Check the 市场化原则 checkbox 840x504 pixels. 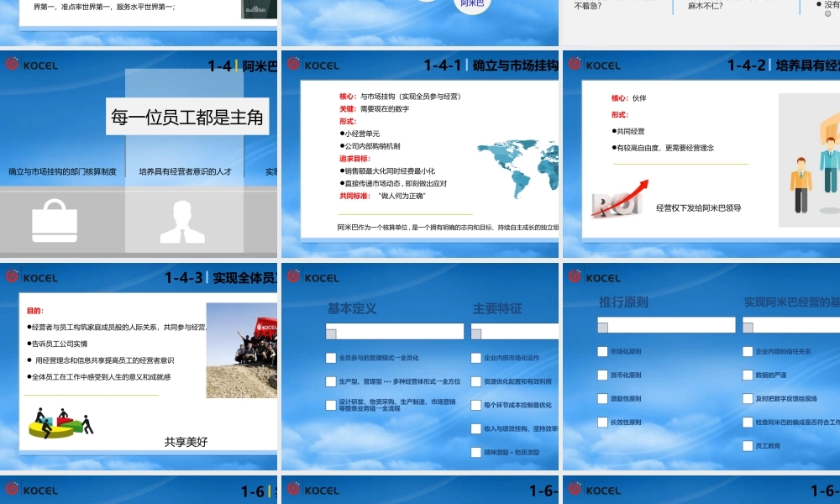pyautogui.click(x=602, y=351)
